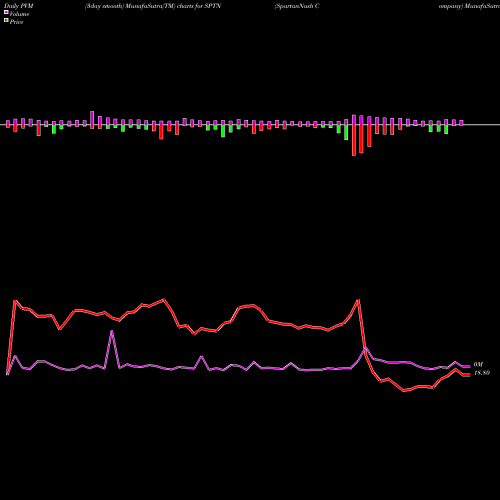Click the '0M' volume value label
500x500 pixels.
(x=478, y=365)
